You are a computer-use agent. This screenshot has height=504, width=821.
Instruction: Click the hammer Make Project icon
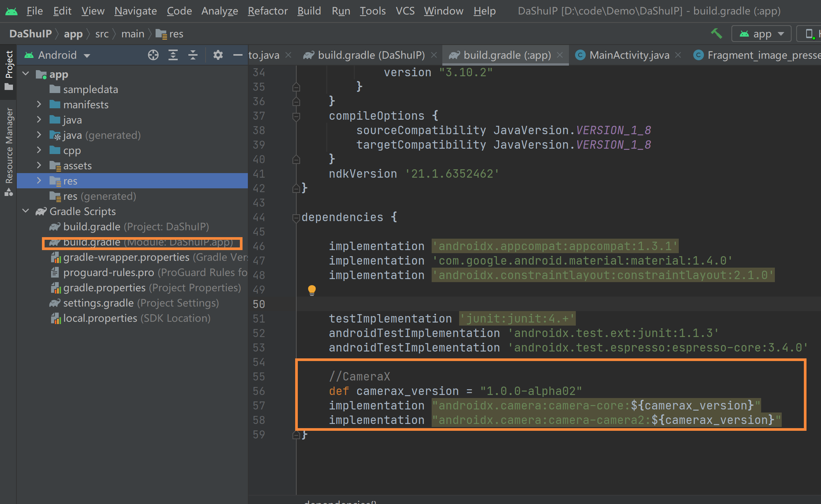pos(717,34)
